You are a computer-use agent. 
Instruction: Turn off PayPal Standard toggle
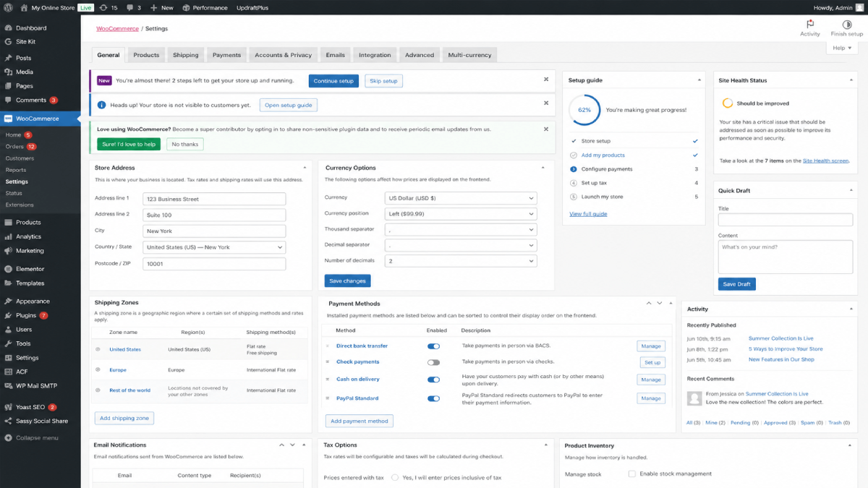point(433,398)
